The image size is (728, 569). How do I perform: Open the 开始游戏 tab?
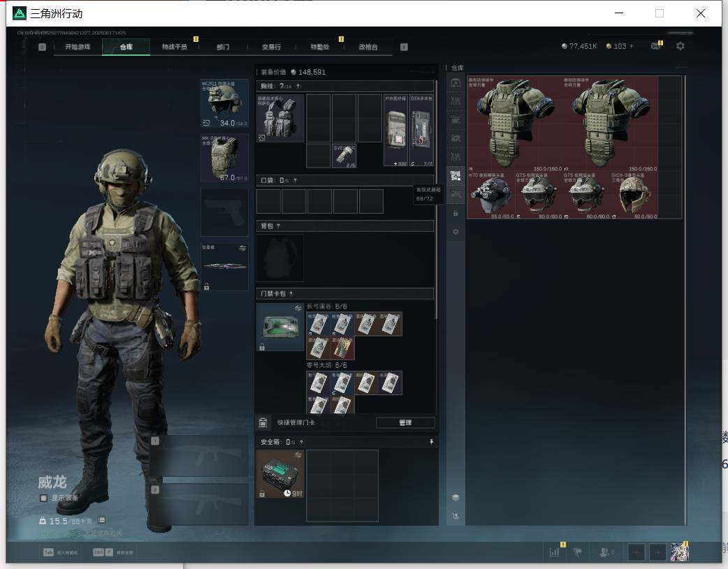point(78,47)
